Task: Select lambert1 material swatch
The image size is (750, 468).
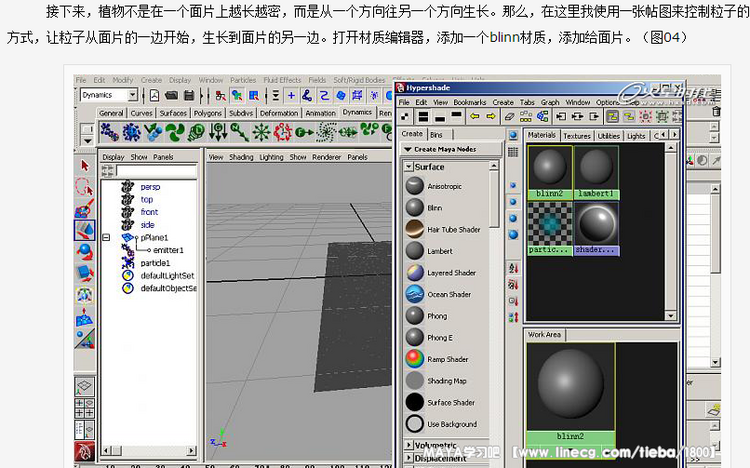Action: 596,172
